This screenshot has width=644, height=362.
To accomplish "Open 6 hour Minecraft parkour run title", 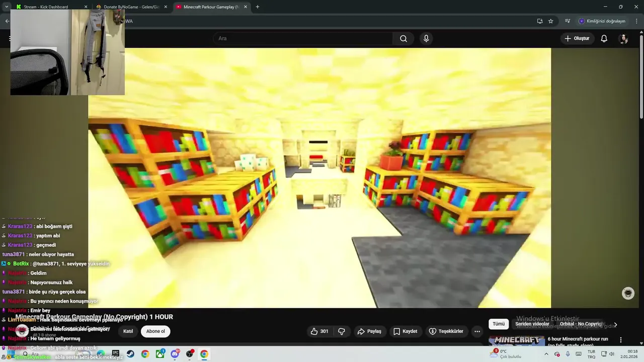I will tap(578, 341).
